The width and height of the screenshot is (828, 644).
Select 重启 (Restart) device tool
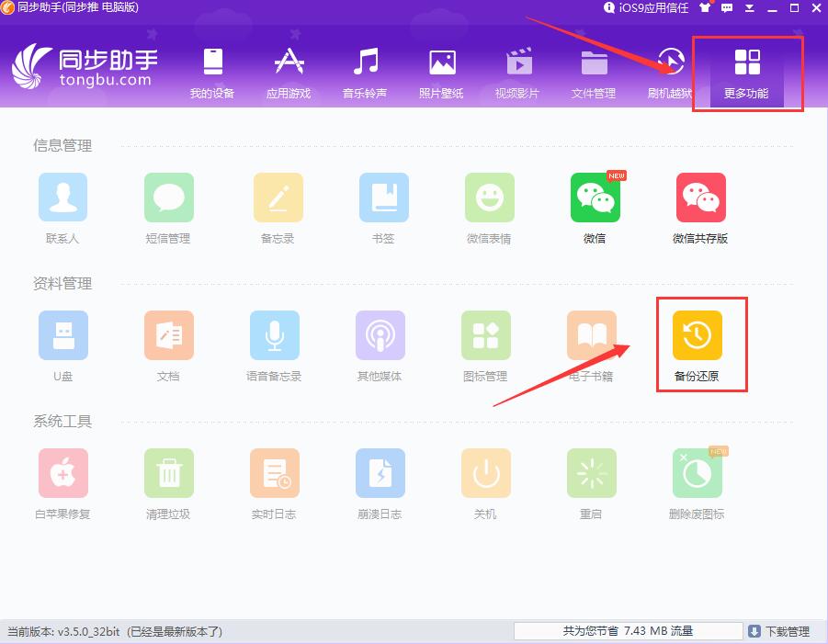[x=591, y=472]
